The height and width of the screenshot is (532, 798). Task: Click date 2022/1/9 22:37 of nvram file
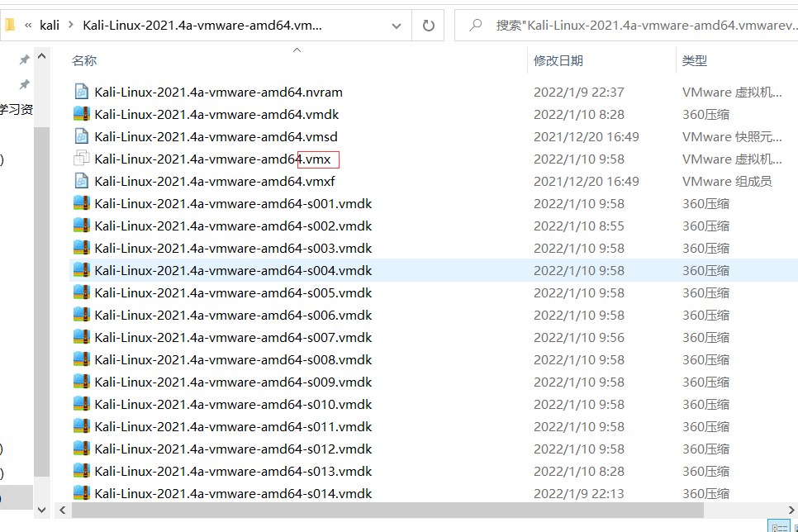tap(578, 93)
